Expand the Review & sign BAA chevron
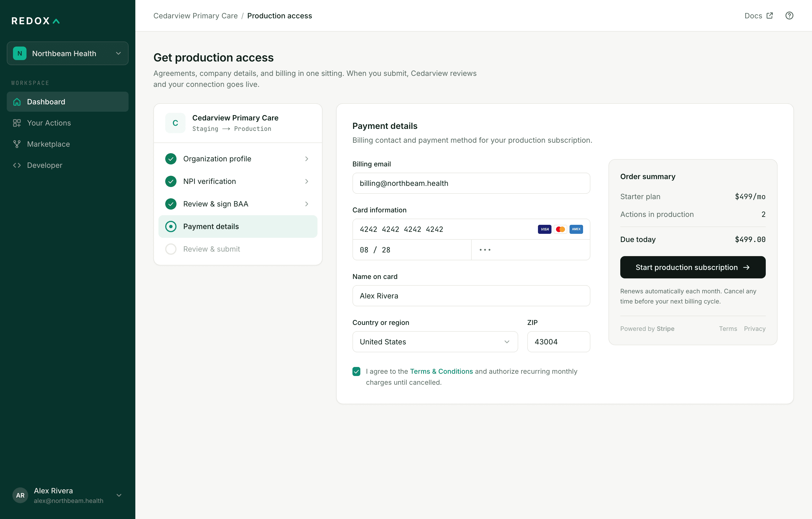 306,204
